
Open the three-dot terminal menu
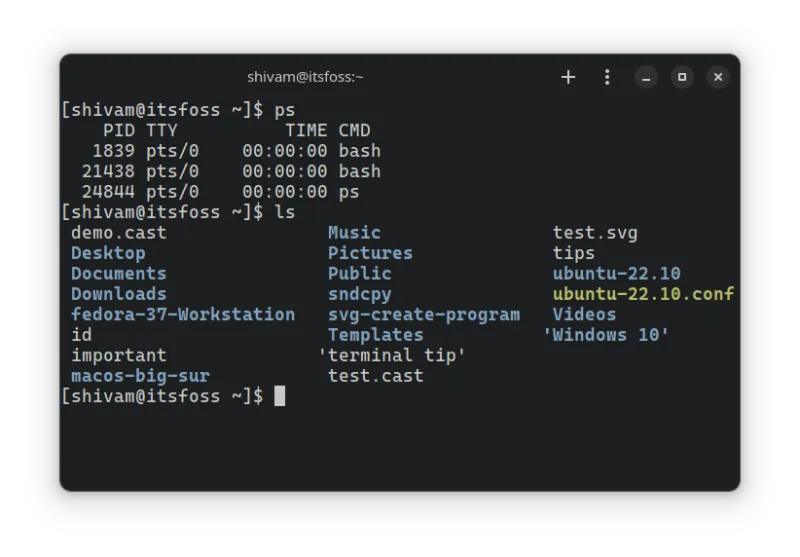[x=607, y=78]
